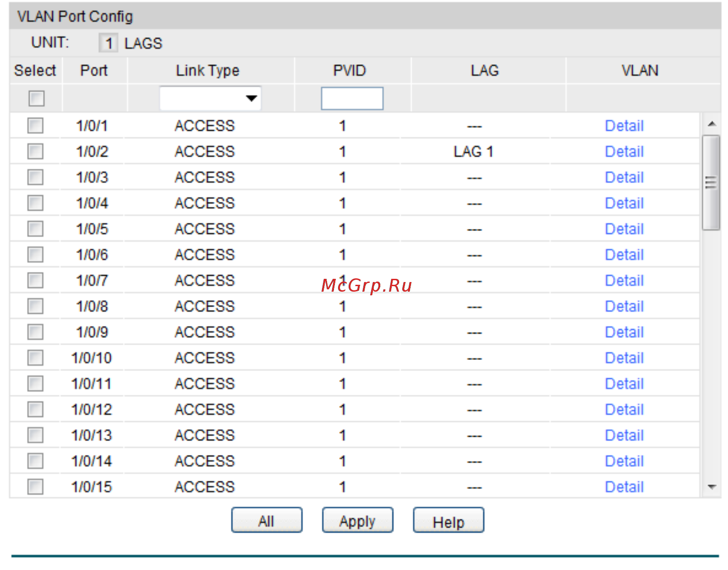Open the Link Type dropdown
This screenshot has width=728, height=570.
(x=211, y=98)
